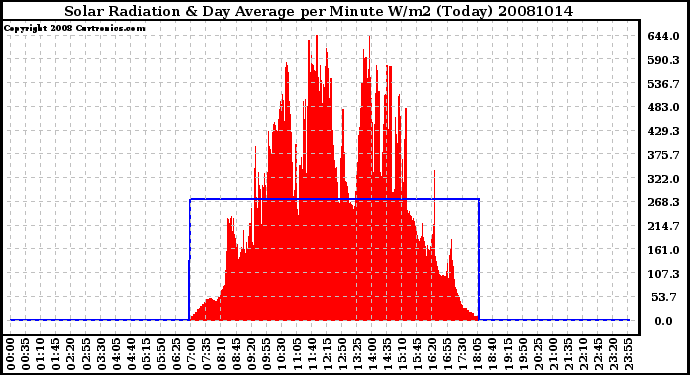This screenshot has width=690, height=375.
Task: Click the 214.7 y-axis label
Action: point(663,226)
